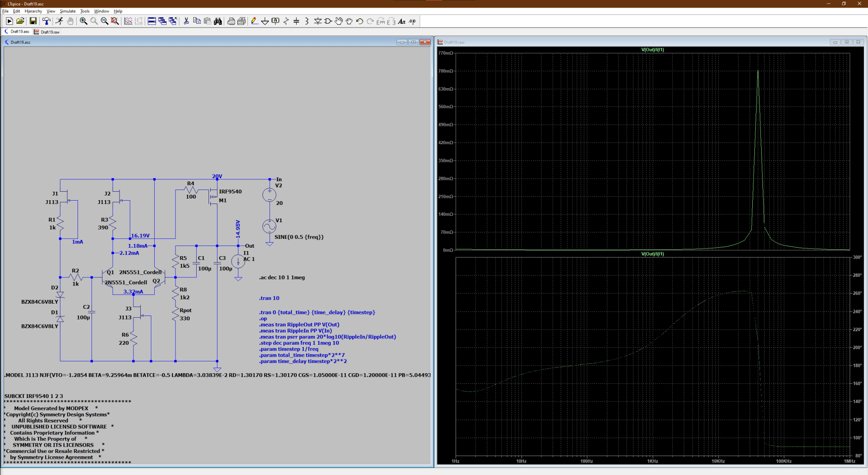Maximize the Draft19.raw plot window
Viewport: 868px width, 475px height.
coord(847,42)
